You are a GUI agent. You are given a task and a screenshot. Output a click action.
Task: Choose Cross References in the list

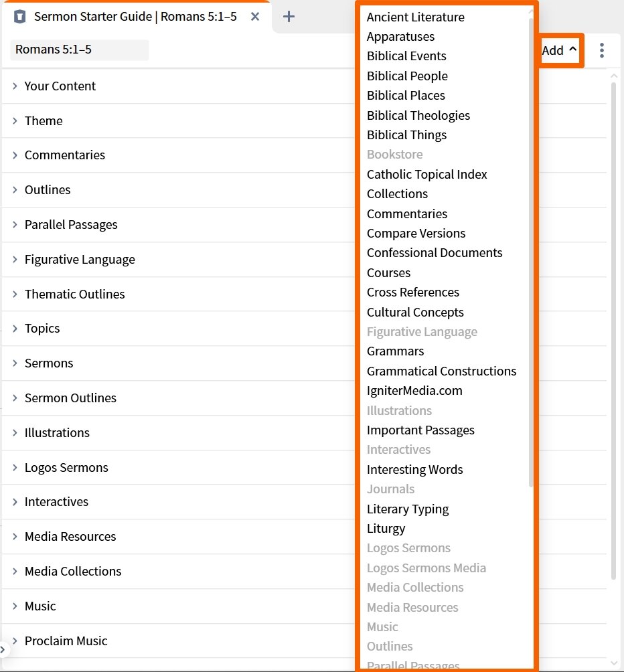412,292
